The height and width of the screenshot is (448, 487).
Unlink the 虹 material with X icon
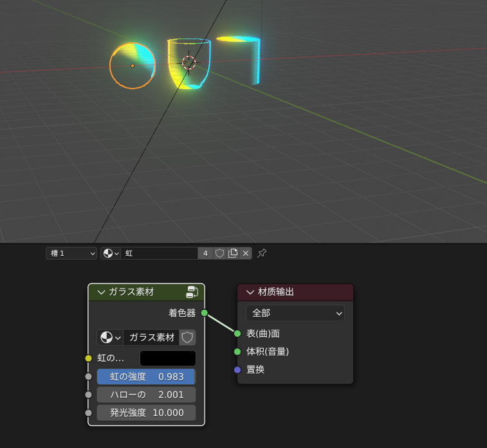click(245, 253)
